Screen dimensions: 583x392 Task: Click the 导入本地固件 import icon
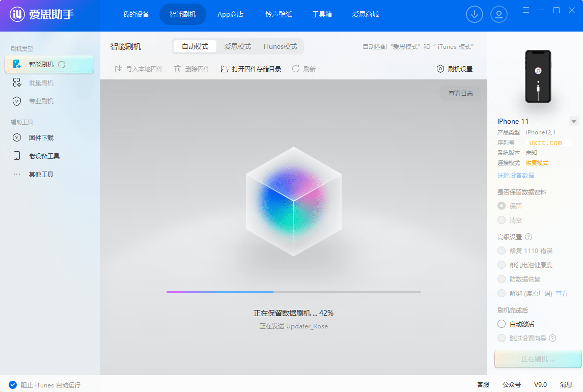[x=119, y=69]
